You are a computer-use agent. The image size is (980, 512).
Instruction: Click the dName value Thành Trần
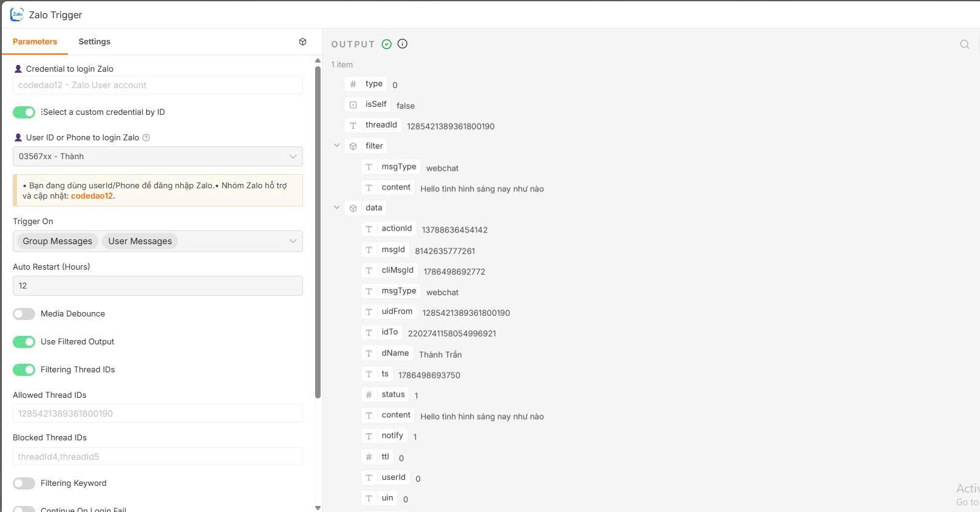click(x=440, y=355)
